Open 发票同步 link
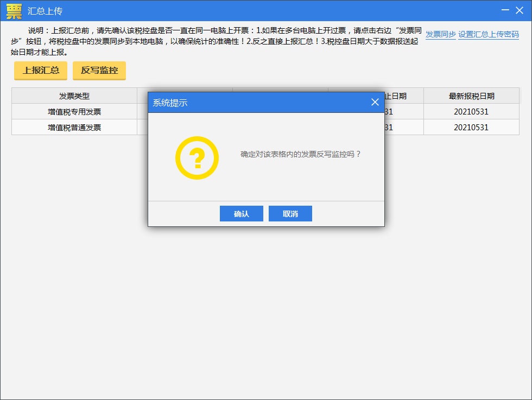 (x=441, y=34)
